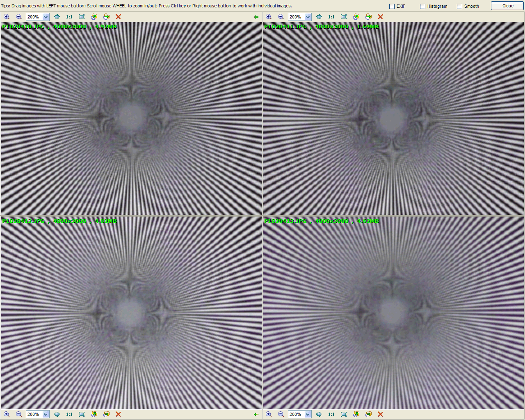Enable the Smooth checkbox
Viewport: 525px width, 420px height.
(x=459, y=6)
